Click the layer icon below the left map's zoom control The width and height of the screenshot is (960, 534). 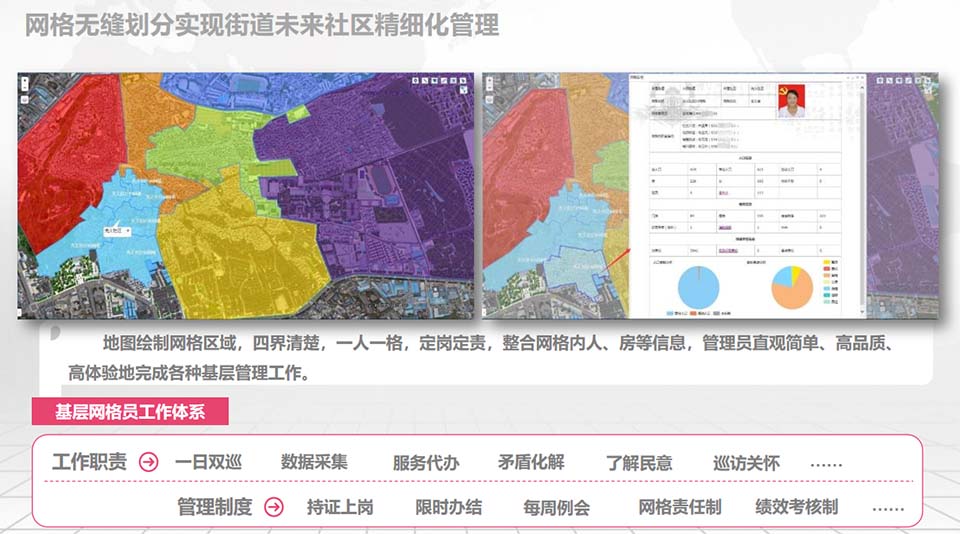coord(24,103)
